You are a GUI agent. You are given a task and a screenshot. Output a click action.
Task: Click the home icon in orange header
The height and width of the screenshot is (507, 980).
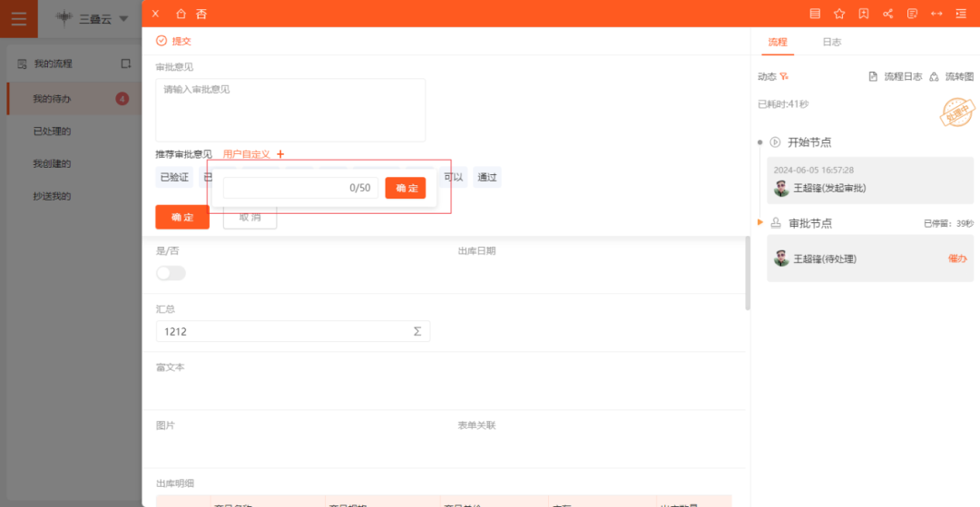(x=181, y=14)
